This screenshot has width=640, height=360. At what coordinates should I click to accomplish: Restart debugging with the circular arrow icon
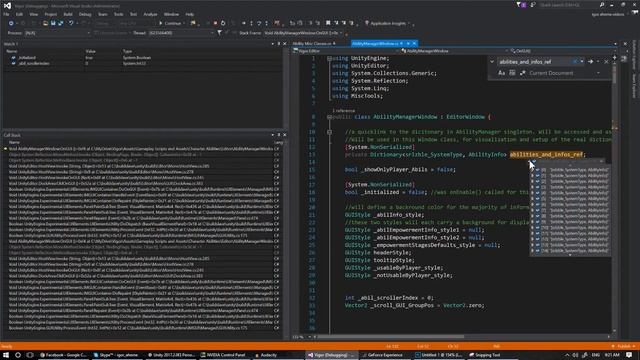pyautogui.click(x=223, y=23)
